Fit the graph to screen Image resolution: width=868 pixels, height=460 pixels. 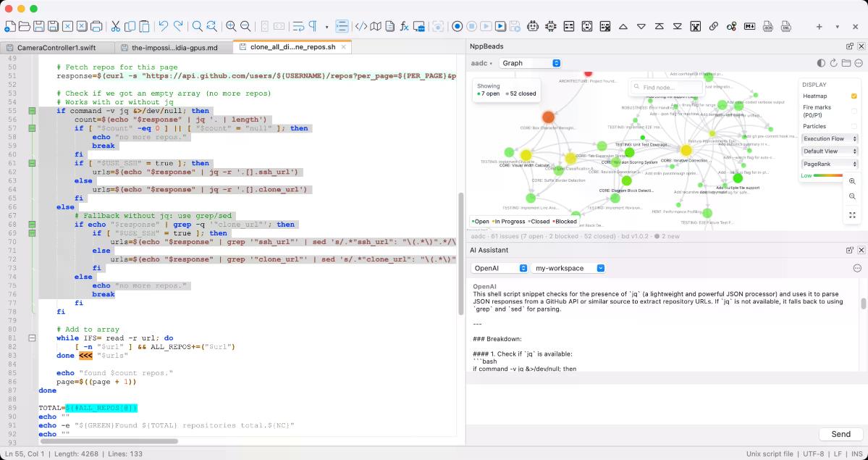(852, 215)
